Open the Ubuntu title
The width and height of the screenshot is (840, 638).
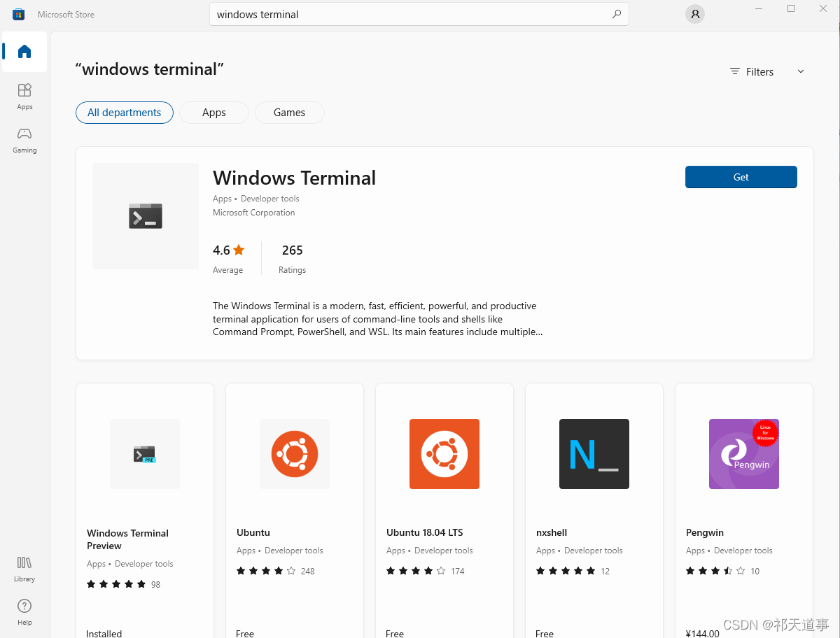coord(253,532)
